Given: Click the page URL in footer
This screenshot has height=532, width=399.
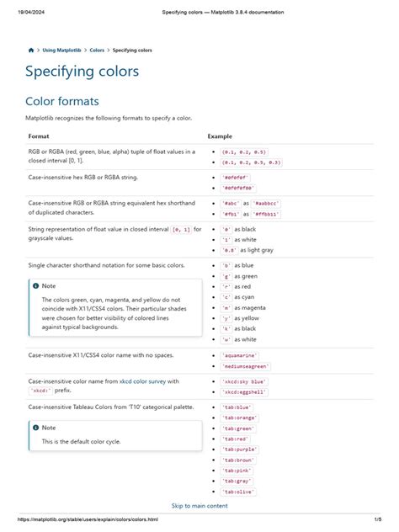Looking at the screenshot, I should coord(88,519).
